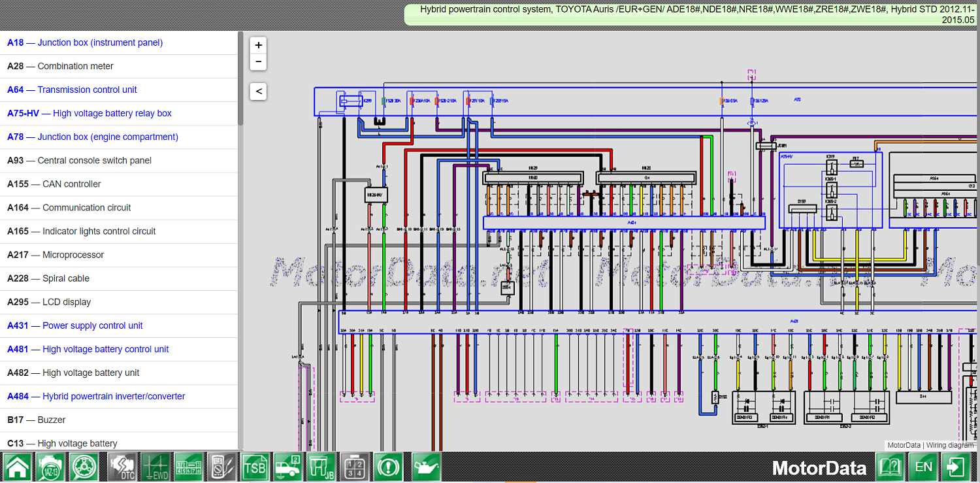Open the DTC trouble codes tool
Screen dimensions: 980x483
tap(122, 467)
